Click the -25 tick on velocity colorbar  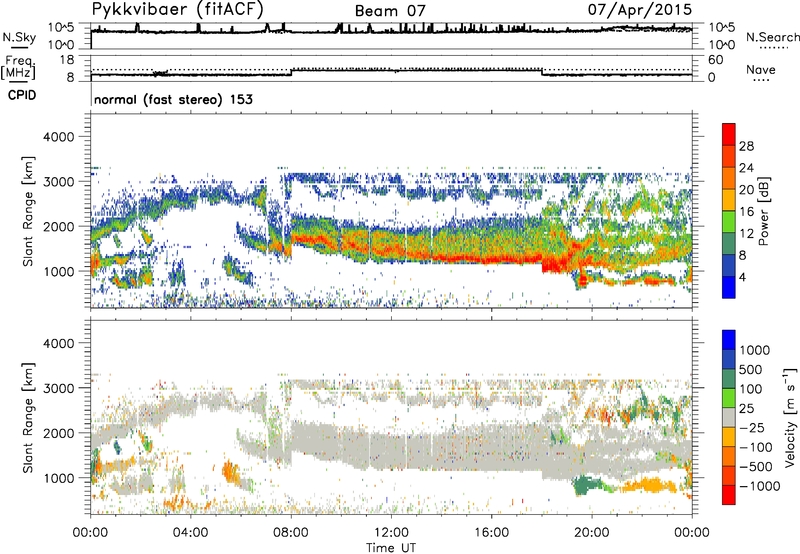(x=751, y=427)
